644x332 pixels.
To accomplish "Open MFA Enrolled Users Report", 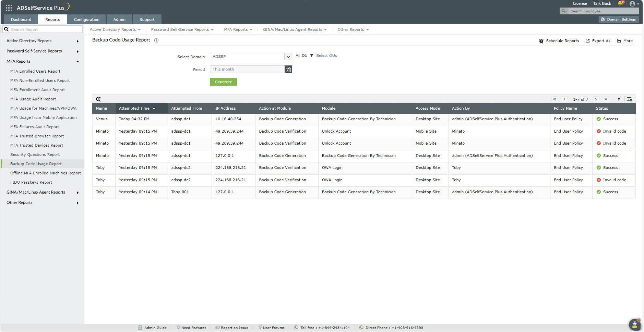I will coord(35,71).
